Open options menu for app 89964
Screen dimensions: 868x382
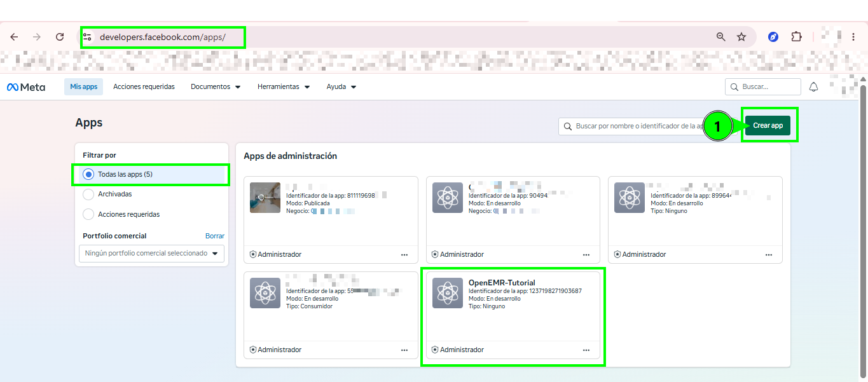click(x=769, y=255)
